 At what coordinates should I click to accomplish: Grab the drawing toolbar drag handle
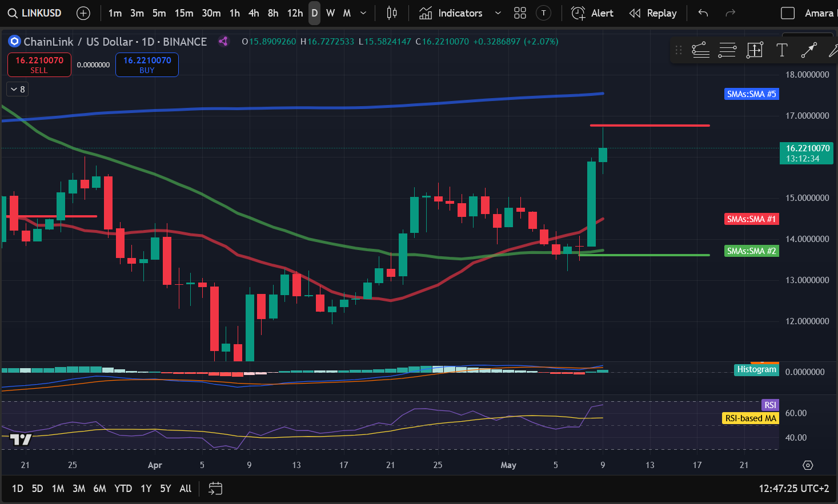coord(679,50)
